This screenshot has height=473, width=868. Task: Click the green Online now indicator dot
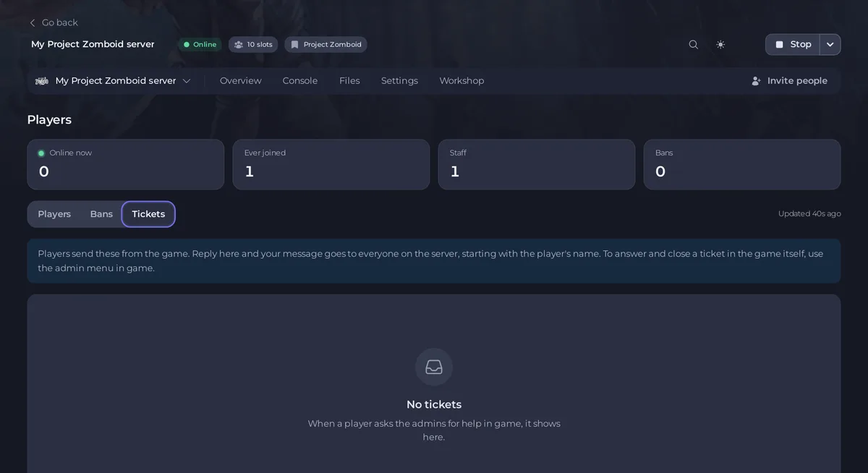pos(41,153)
